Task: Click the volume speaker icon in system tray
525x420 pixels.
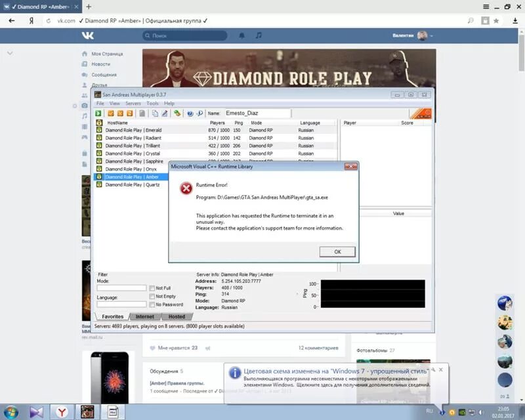Action: point(481,412)
